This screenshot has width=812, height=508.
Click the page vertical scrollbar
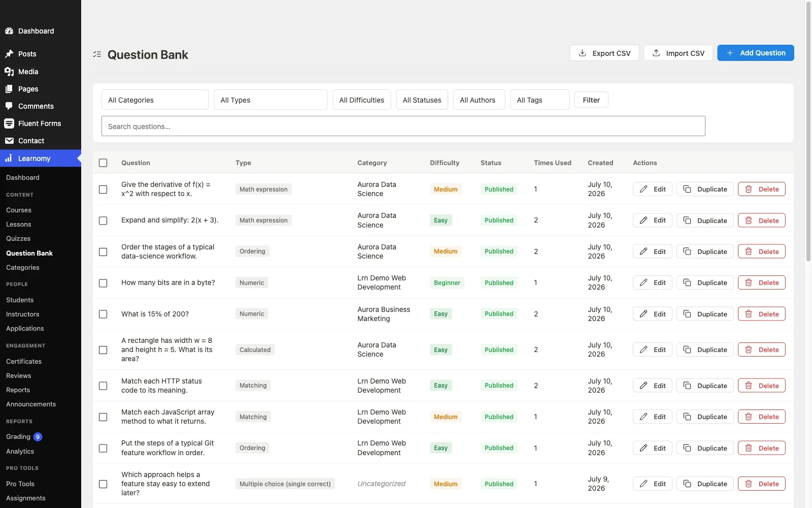click(808, 132)
